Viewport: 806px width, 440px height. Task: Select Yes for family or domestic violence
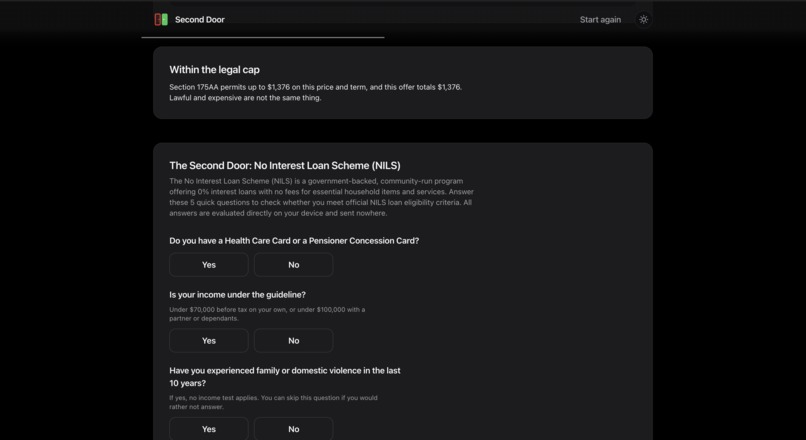[209, 429]
